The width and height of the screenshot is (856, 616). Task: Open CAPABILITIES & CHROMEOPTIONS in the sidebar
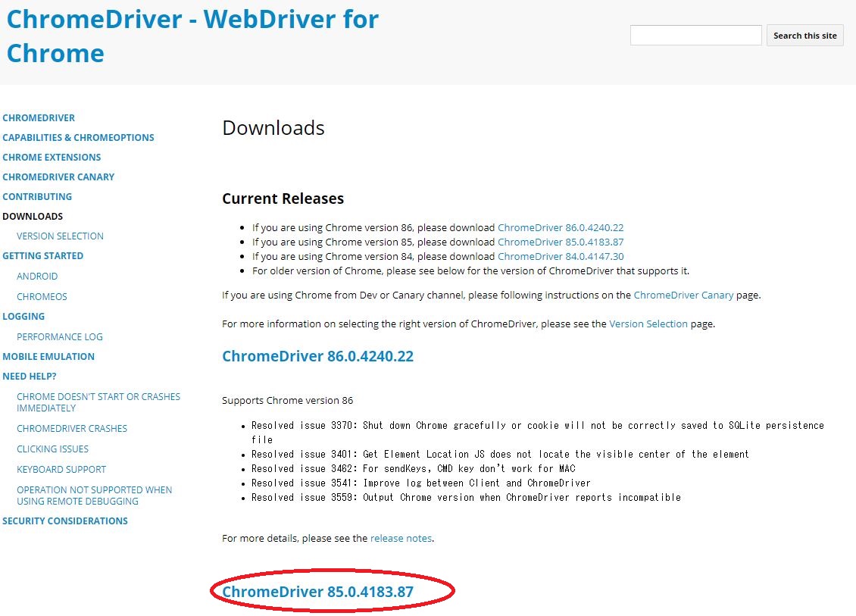pos(78,137)
